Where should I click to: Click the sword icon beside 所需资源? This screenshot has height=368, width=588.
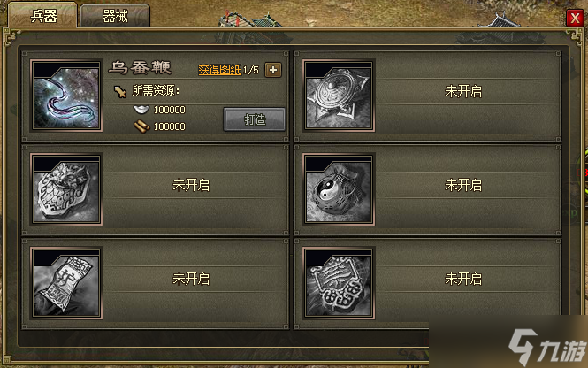[120, 91]
